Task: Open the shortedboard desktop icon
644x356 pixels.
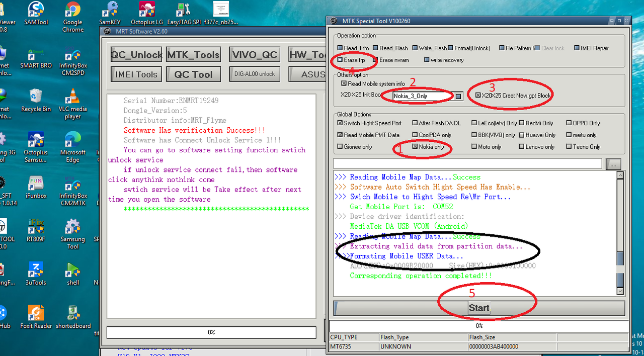Action: click(x=73, y=317)
